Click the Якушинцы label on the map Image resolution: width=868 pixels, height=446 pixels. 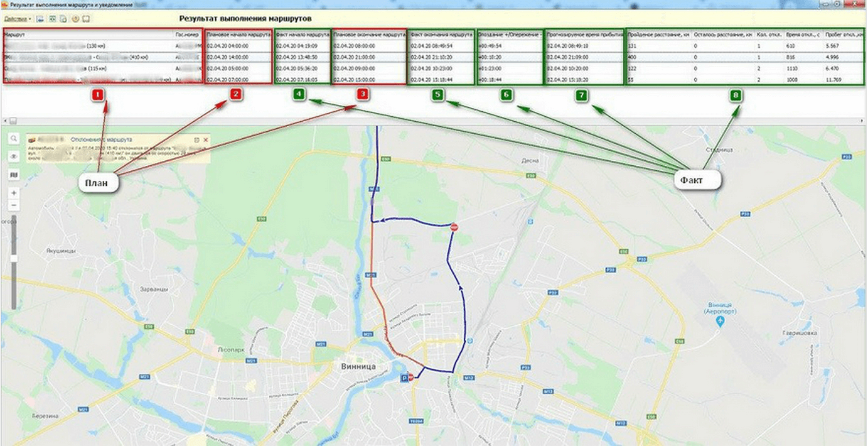60,250
